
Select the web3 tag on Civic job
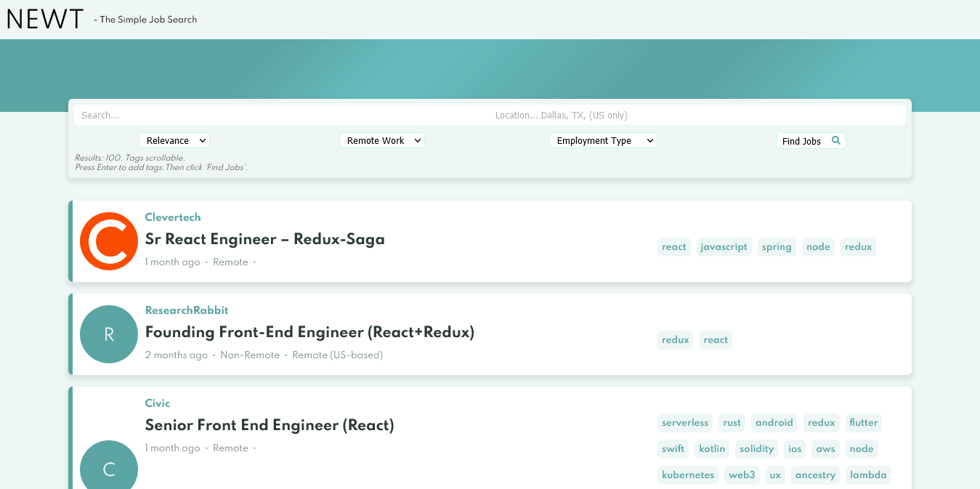tap(742, 475)
